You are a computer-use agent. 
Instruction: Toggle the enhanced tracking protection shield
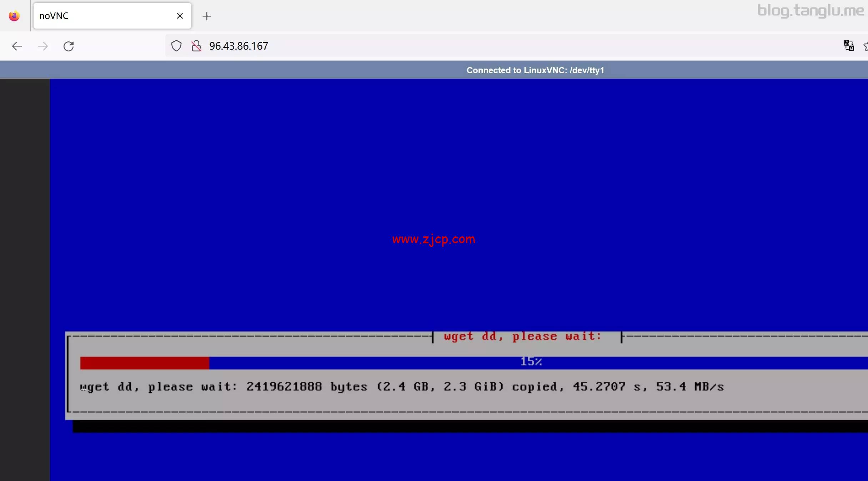click(176, 46)
